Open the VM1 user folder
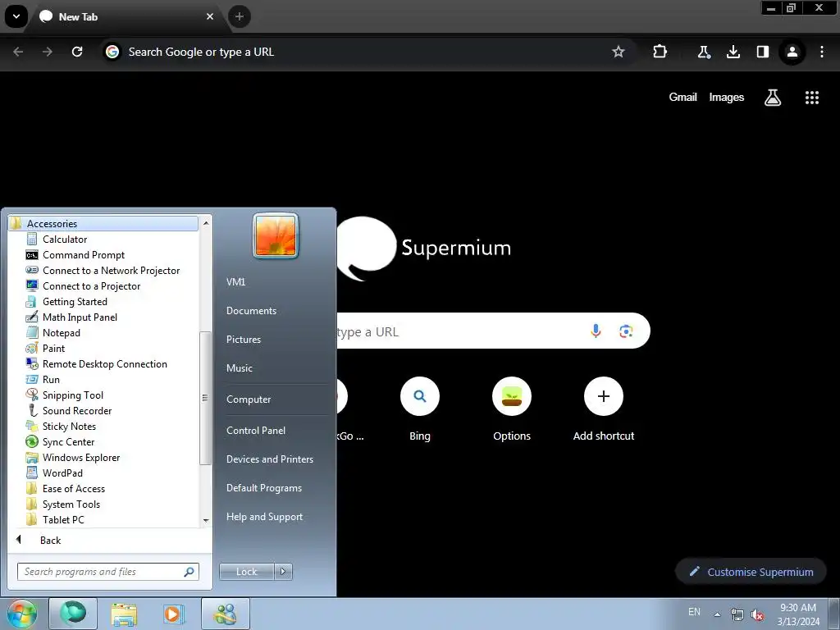Viewport: 840px width, 630px height. pos(235,282)
